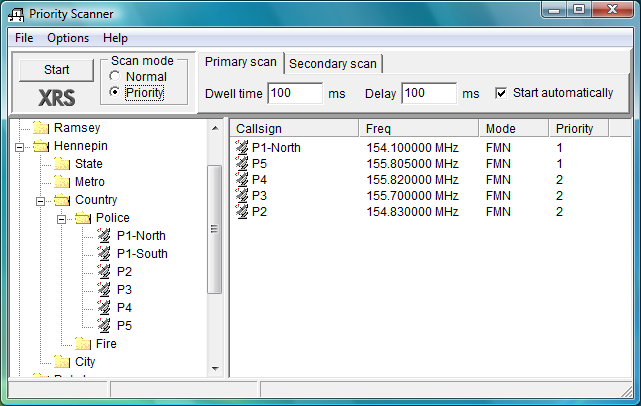Screen dimensions: 641x406
Task: Select the State tree item
Action: coord(89,164)
